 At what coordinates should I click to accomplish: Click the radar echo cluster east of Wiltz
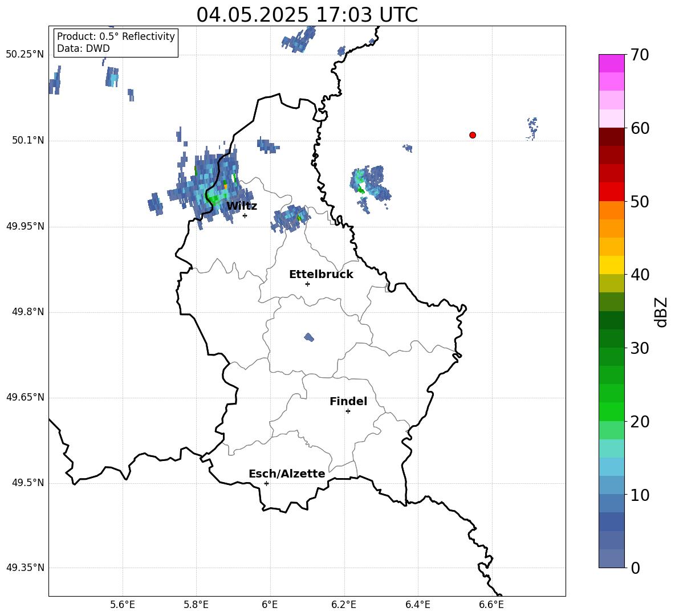[291, 218]
